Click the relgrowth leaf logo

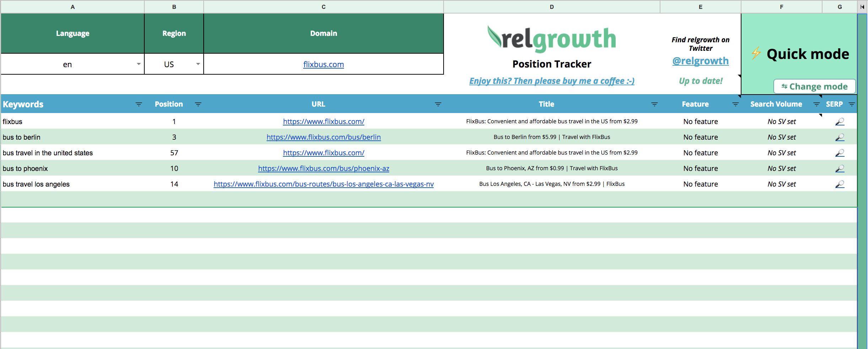coord(494,37)
